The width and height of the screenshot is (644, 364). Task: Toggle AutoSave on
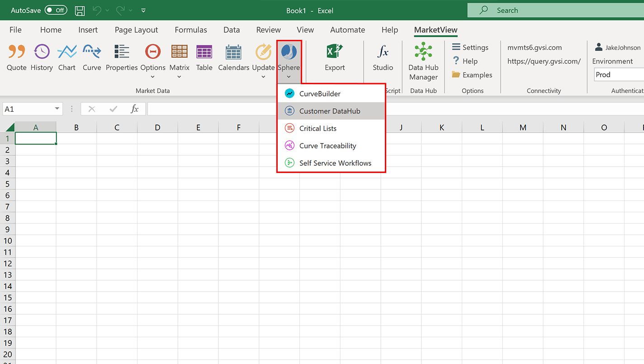[56, 10]
